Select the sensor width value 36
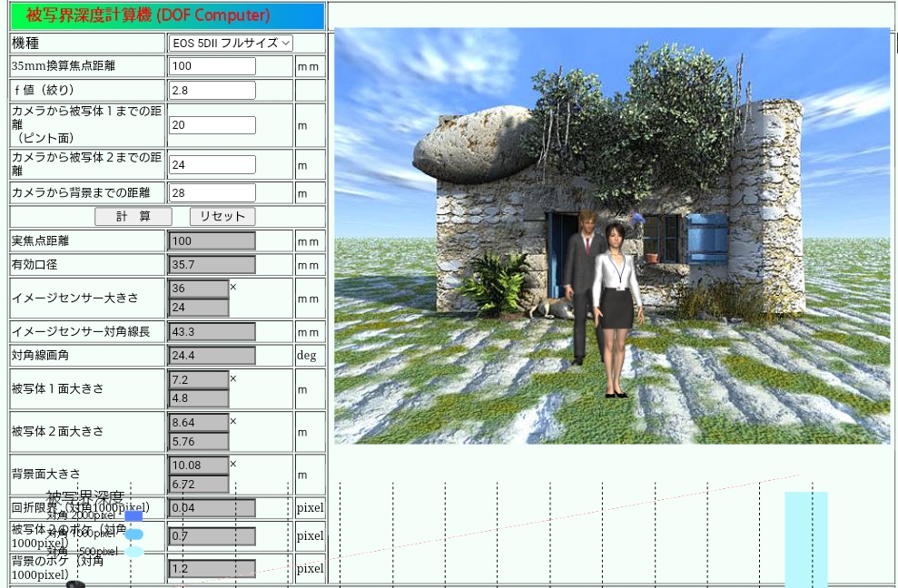The width and height of the screenshot is (898, 588). [x=199, y=288]
